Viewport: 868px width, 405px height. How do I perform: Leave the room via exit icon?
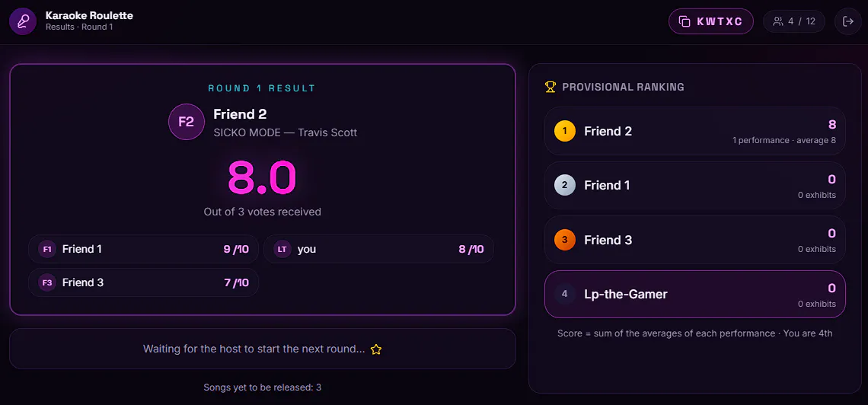847,21
